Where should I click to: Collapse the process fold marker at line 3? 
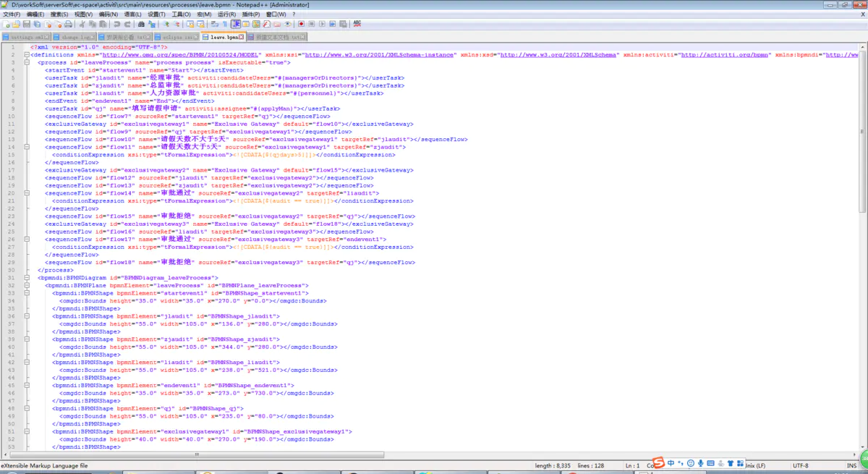pos(26,62)
